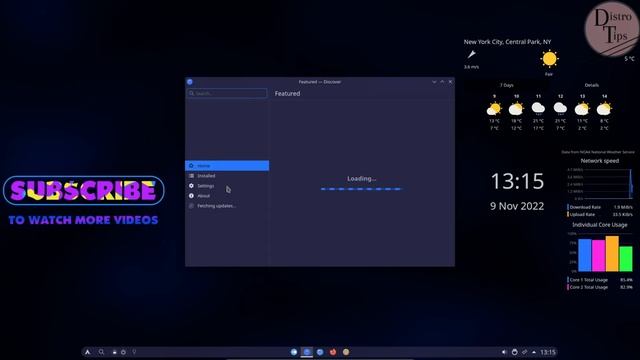
Task: Click the Core 1 Total Usage label
Action: tap(589, 280)
